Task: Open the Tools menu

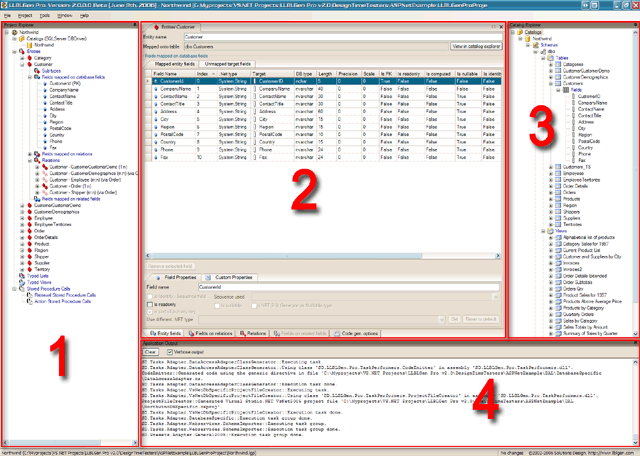Action: 44,16
